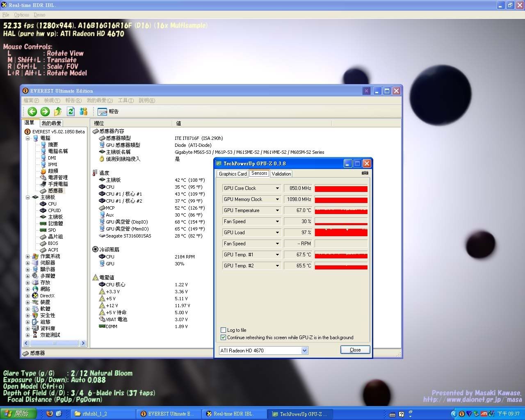Open the 說明 help menu in EVEREST
This screenshot has width=525, height=420.
(x=147, y=100)
